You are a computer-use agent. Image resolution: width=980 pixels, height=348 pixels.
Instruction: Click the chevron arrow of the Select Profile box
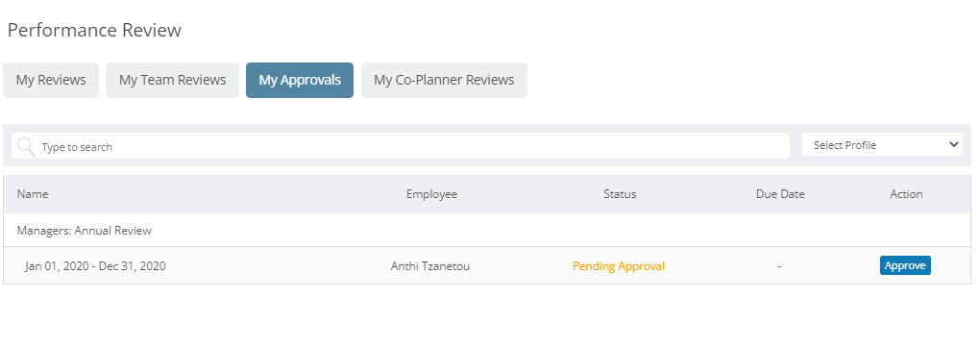(x=954, y=144)
